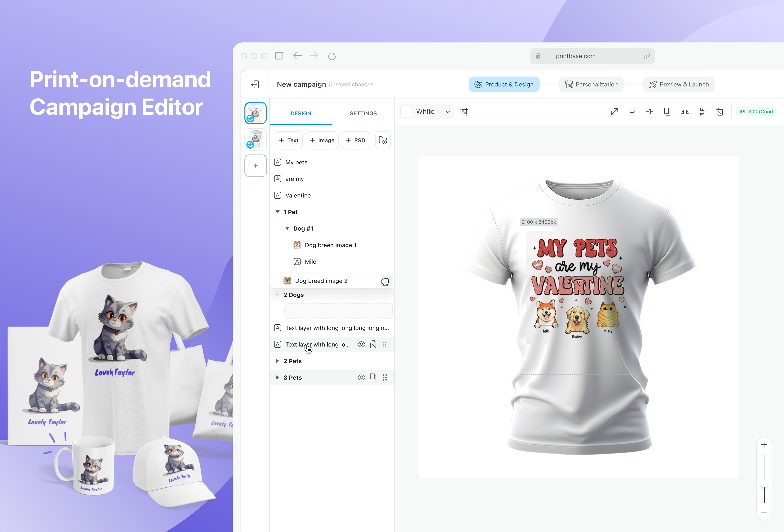Add a new Text layer

[x=288, y=140]
